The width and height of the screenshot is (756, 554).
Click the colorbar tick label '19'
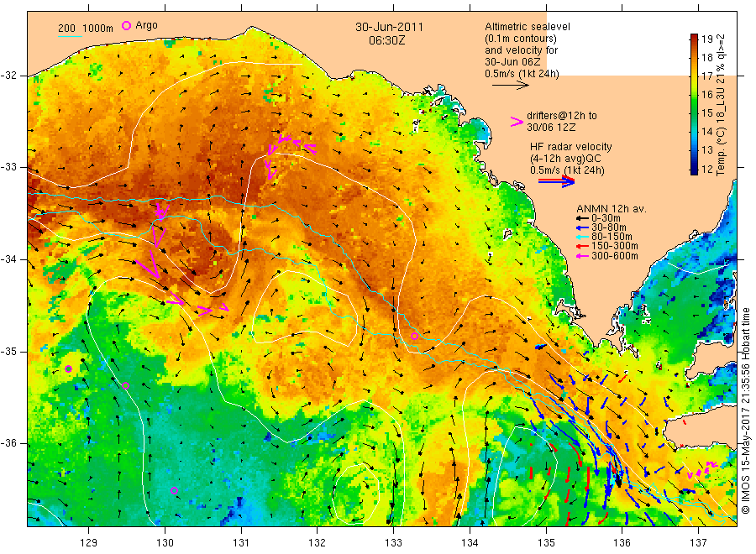(706, 39)
